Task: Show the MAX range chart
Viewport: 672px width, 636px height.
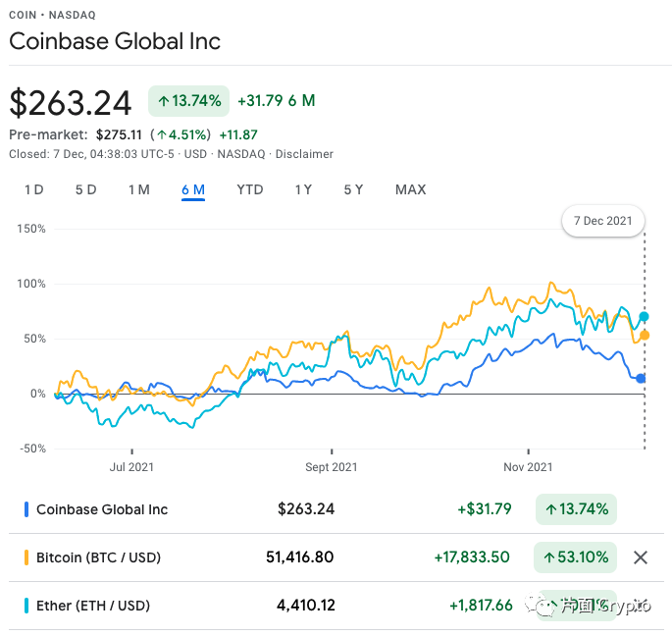Action: (x=410, y=189)
